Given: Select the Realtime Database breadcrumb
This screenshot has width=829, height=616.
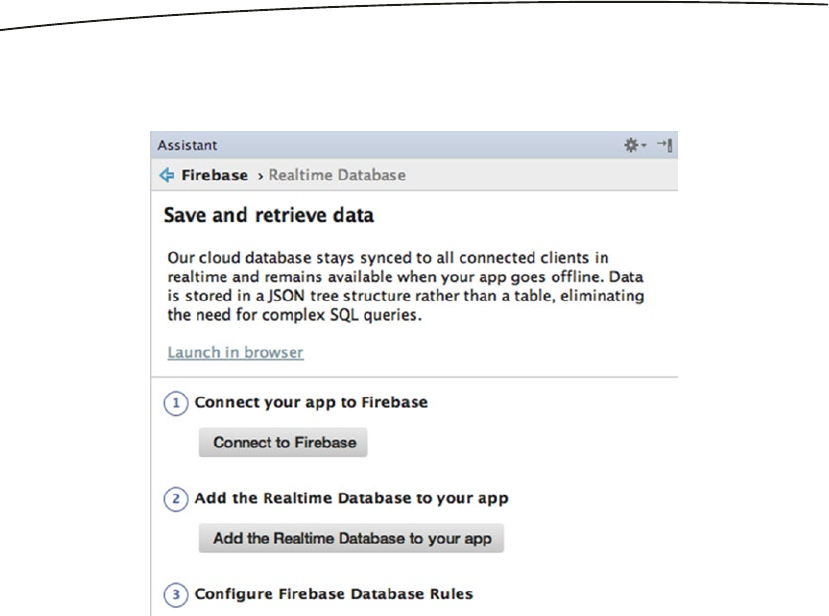Looking at the screenshot, I should (337, 175).
